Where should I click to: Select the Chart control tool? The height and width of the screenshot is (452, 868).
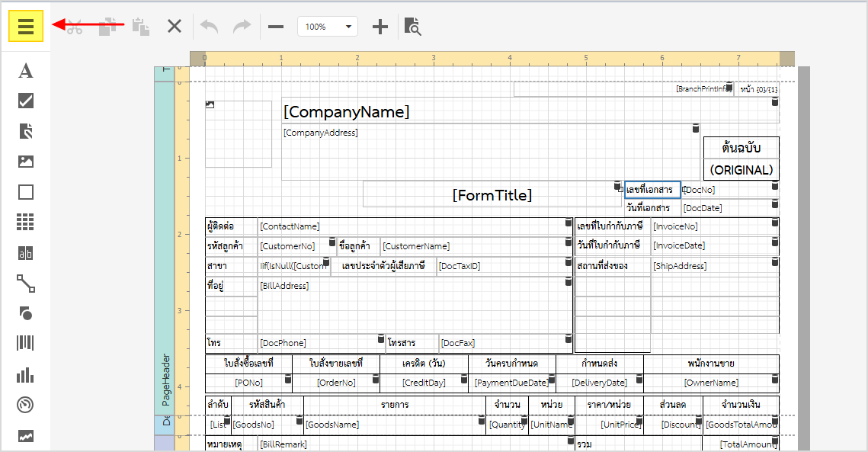click(x=26, y=374)
